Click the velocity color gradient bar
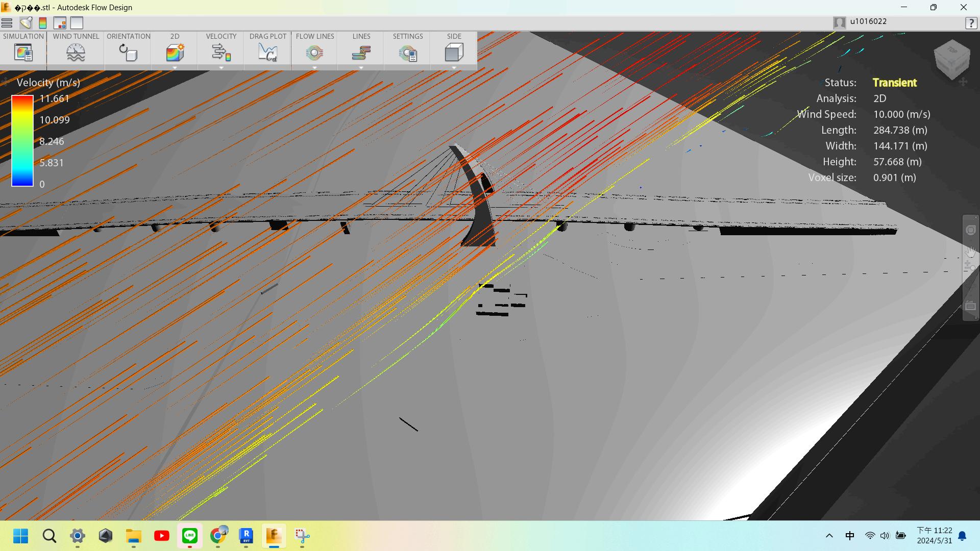980x551 pixels. click(x=22, y=141)
